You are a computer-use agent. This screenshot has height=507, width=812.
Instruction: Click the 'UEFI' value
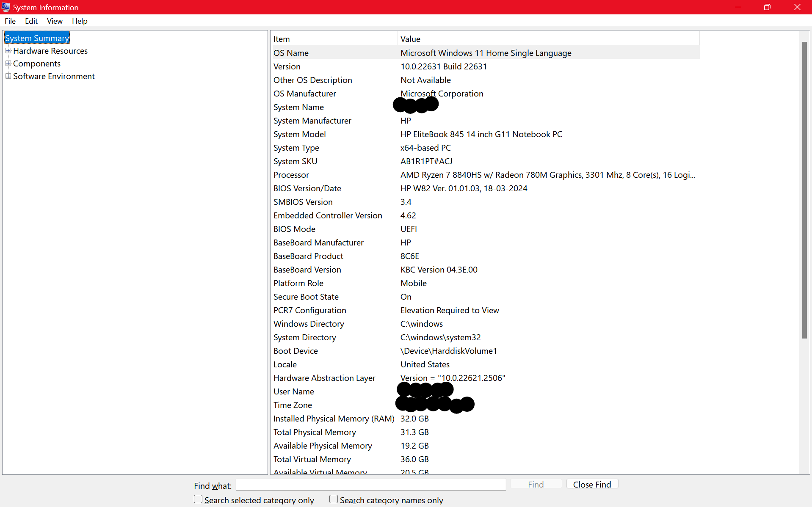(x=409, y=229)
